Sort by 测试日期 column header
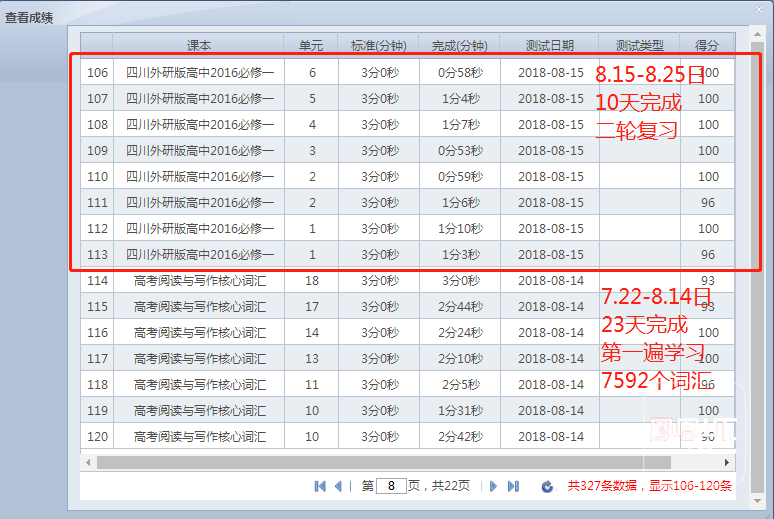Image resolution: width=774 pixels, height=519 pixels. [x=549, y=45]
